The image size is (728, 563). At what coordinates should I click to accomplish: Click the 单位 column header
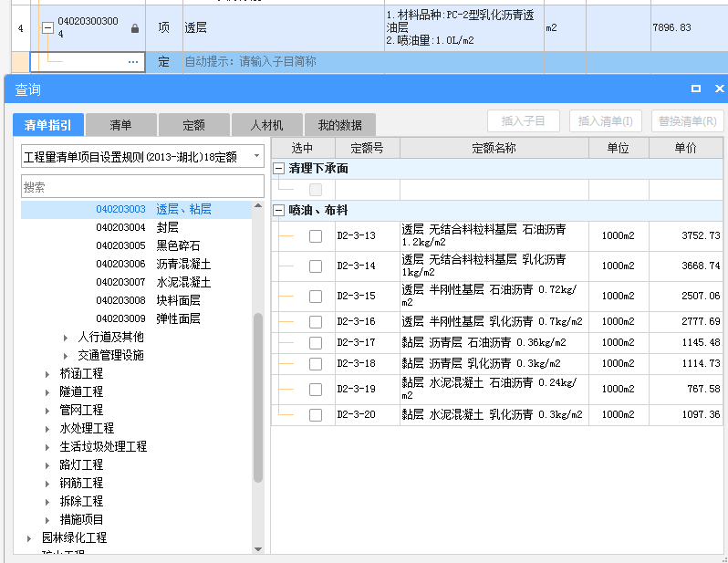click(619, 148)
